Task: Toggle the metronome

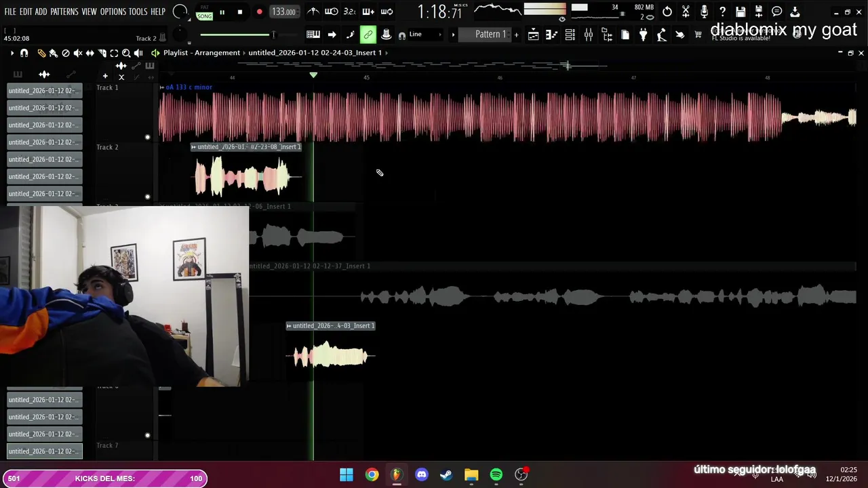Action: tap(313, 12)
